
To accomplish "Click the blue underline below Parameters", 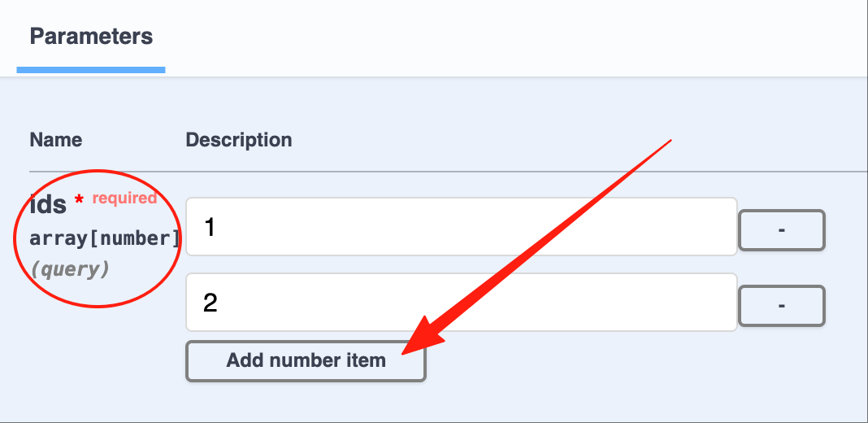I will tap(91, 70).
